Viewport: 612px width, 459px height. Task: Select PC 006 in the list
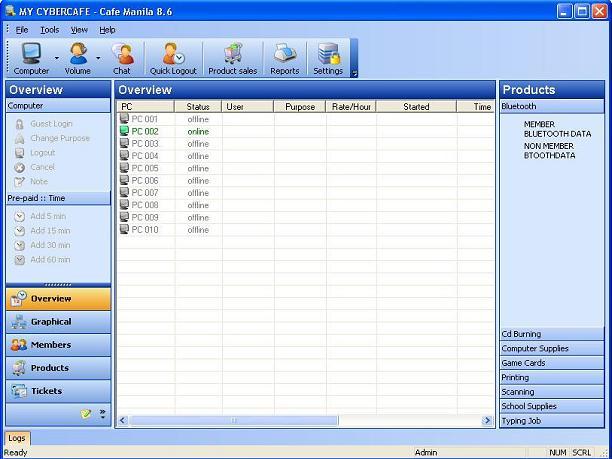[145, 181]
